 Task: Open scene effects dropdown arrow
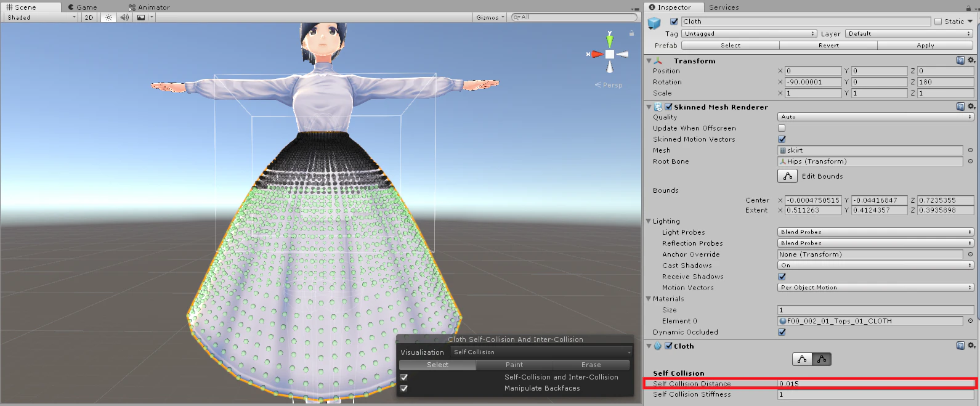pos(152,17)
